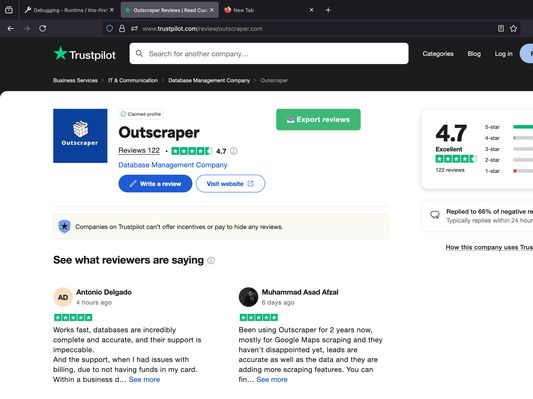Close the Outscraper Reviews tab
Image resolution: width=533 pixels, height=399 pixels.
pyautogui.click(x=212, y=10)
